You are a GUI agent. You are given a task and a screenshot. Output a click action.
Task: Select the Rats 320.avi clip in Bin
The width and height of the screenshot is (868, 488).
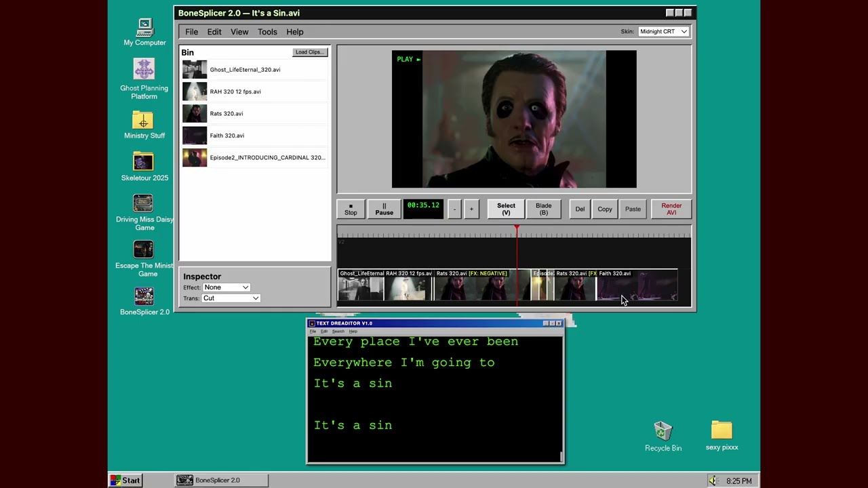point(254,113)
